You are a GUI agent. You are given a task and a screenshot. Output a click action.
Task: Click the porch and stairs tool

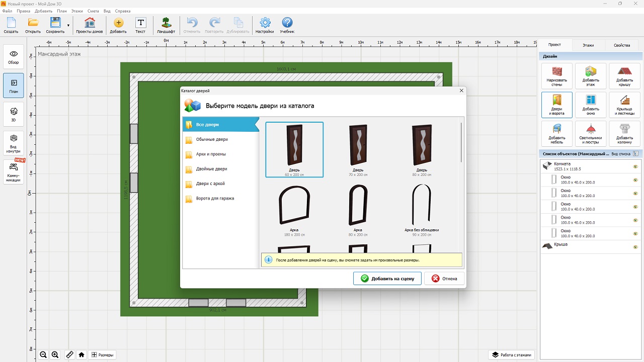point(624,105)
